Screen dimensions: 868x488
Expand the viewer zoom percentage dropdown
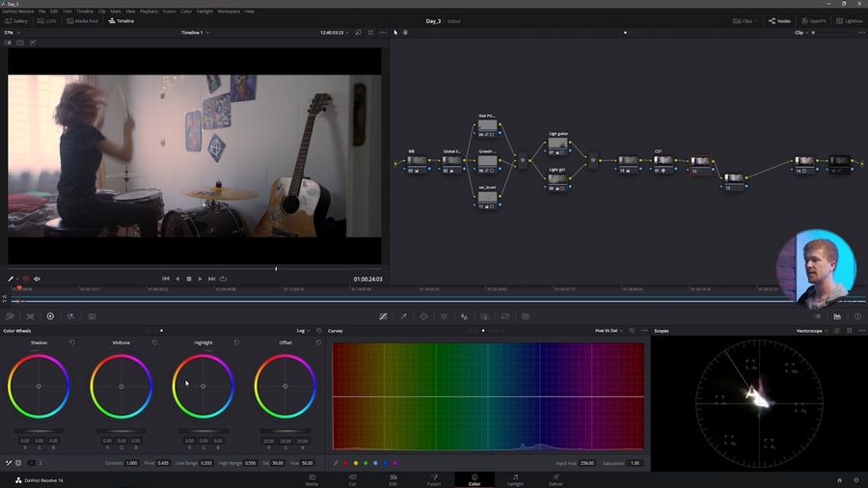tap(13, 32)
